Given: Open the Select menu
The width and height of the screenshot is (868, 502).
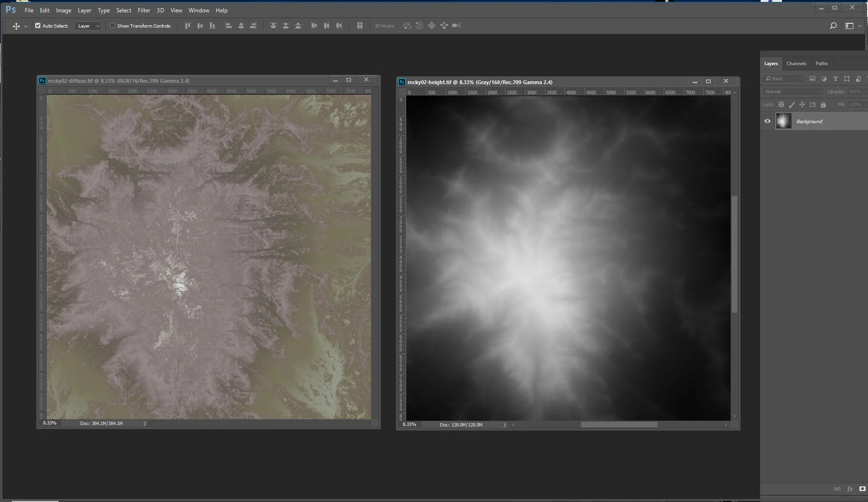Looking at the screenshot, I should coord(124,10).
